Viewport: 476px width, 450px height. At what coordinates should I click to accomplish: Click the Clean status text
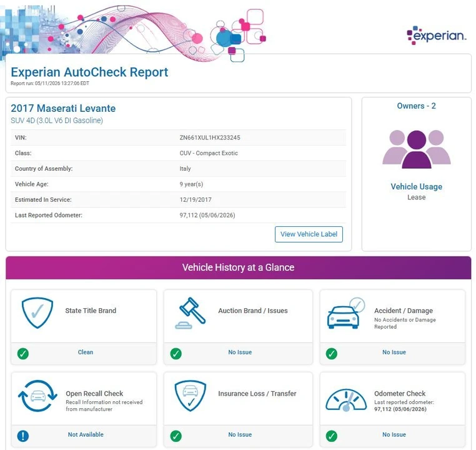pyautogui.click(x=86, y=352)
